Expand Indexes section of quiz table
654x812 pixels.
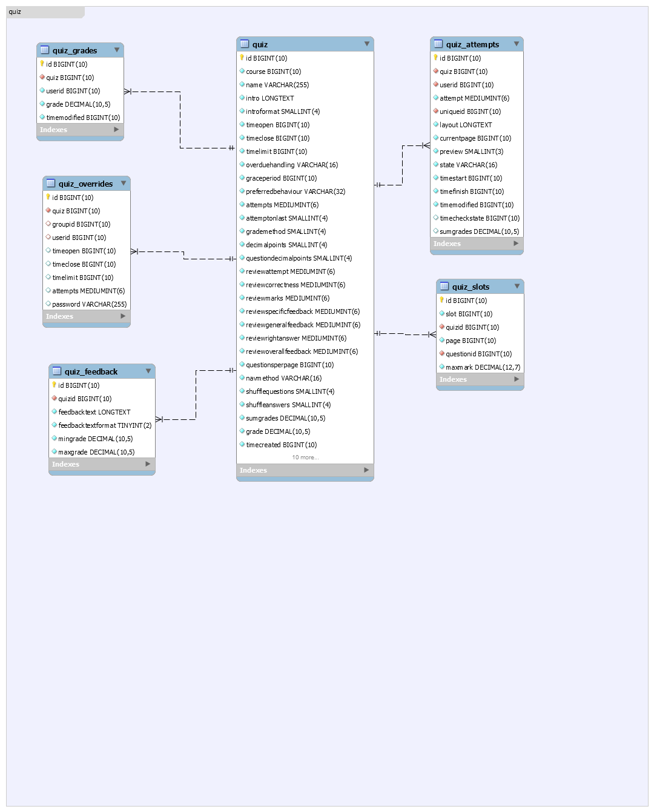coord(366,470)
